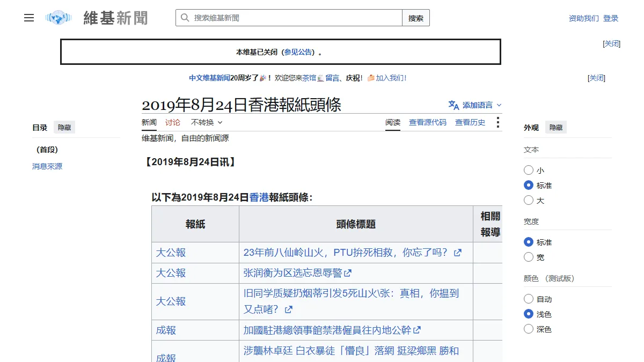Click the 加入我们 link in banner
The height and width of the screenshot is (362, 644).
click(390, 78)
